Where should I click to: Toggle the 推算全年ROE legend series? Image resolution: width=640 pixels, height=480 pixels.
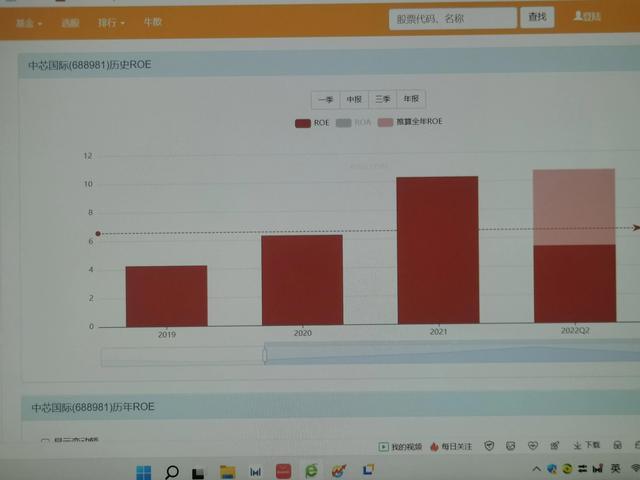(410, 122)
